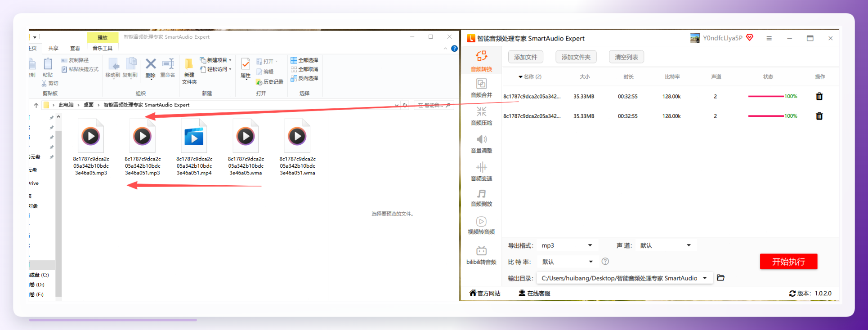The image size is (868, 330).
Task: Click 桌面 in the address breadcrumb
Action: 89,105
